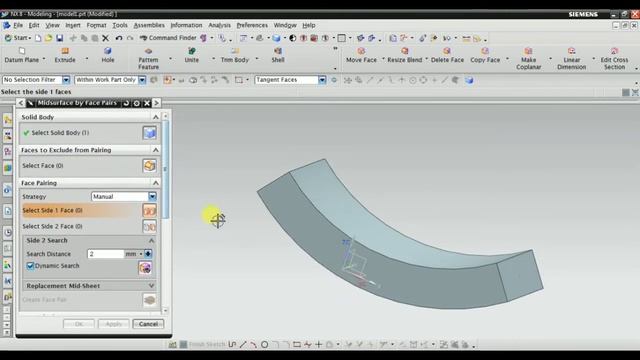Click the exclude face selection icon
Screen dimensions: 640x360
(149, 165)
